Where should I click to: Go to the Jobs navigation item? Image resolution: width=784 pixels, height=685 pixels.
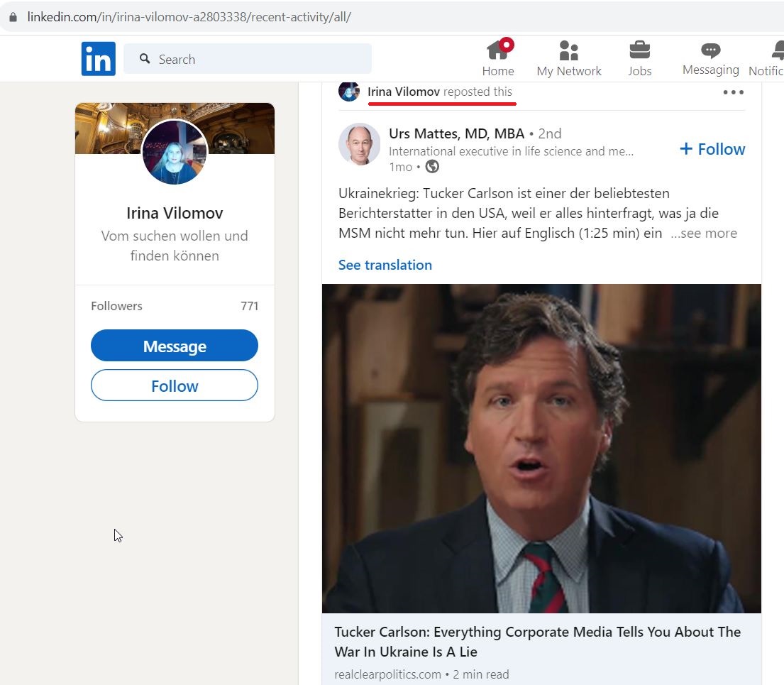pos(639,58)
